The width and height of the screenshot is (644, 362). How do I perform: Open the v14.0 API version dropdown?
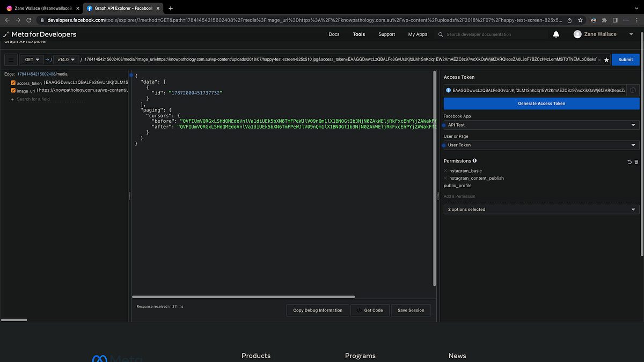pos(64,60)
